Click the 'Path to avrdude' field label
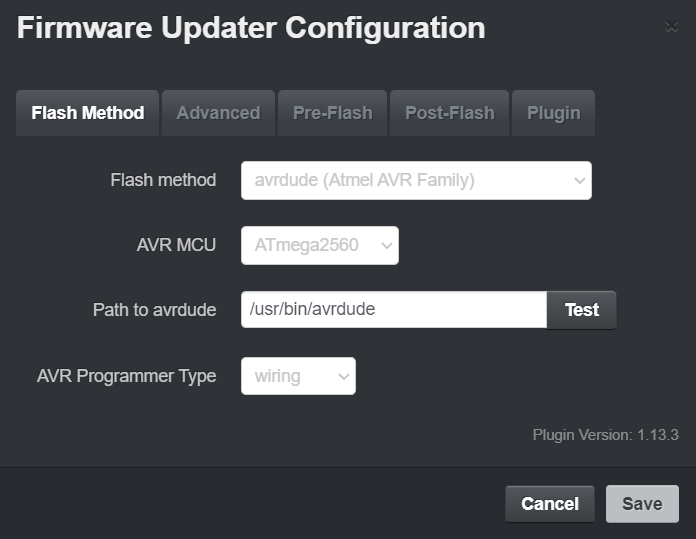The height and width of the screenshot is (539, 696). pyautogui.click(x=154, y=310)
